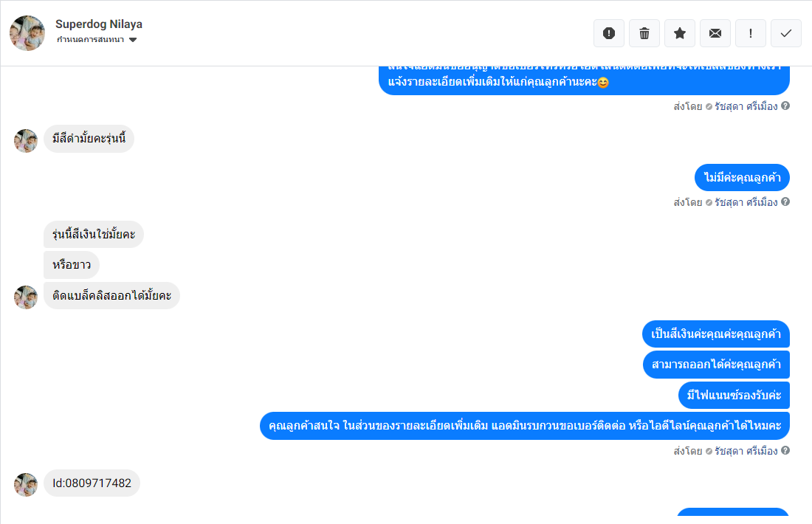Mark conversation unread with envelope icon
Image resolution: width=812 pixels, height=524 pixels.
pos(715,34)
